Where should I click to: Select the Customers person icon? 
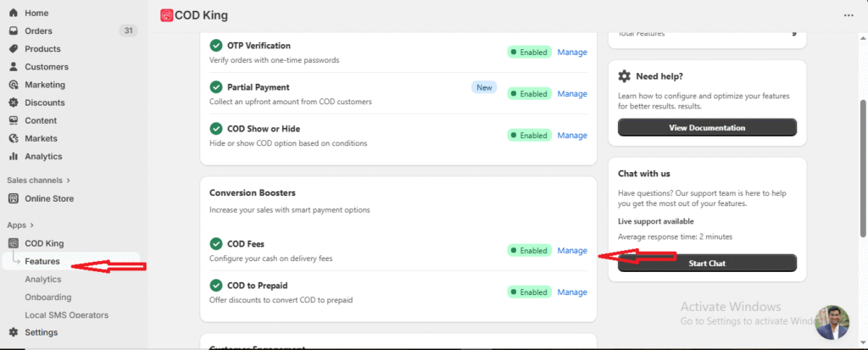pyautogui.click(x=14, y=67)
